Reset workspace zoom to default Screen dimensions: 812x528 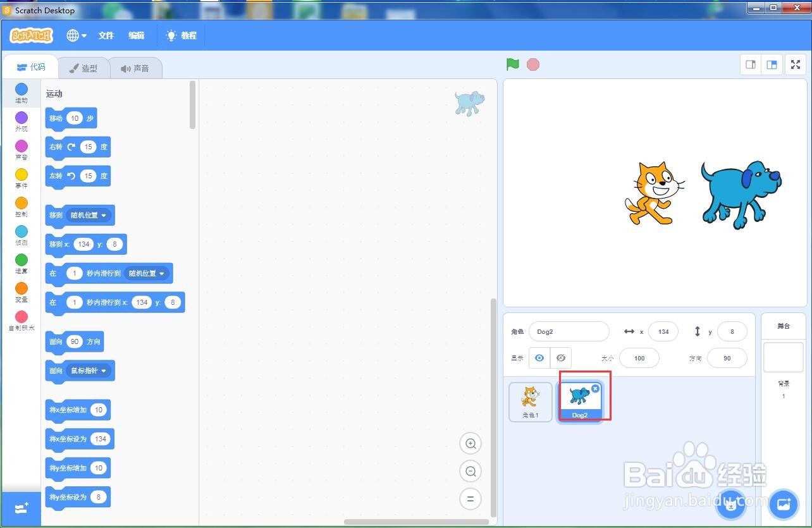[471, 498]
